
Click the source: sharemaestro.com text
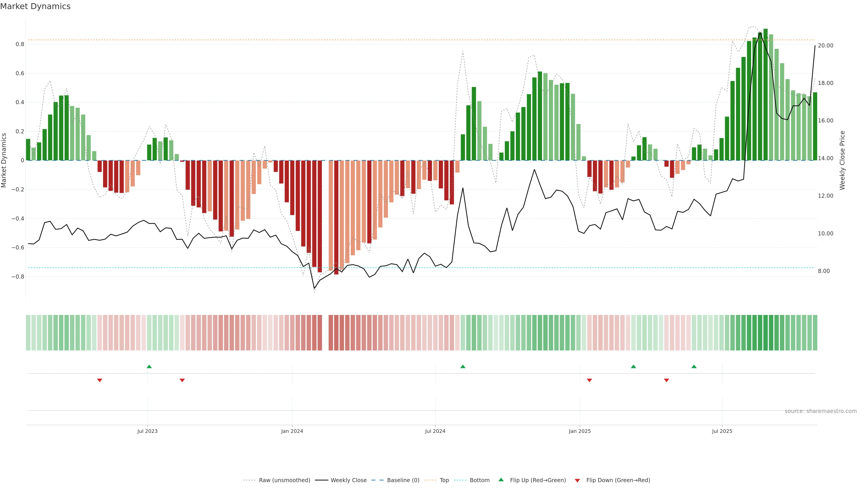point(821,411)
